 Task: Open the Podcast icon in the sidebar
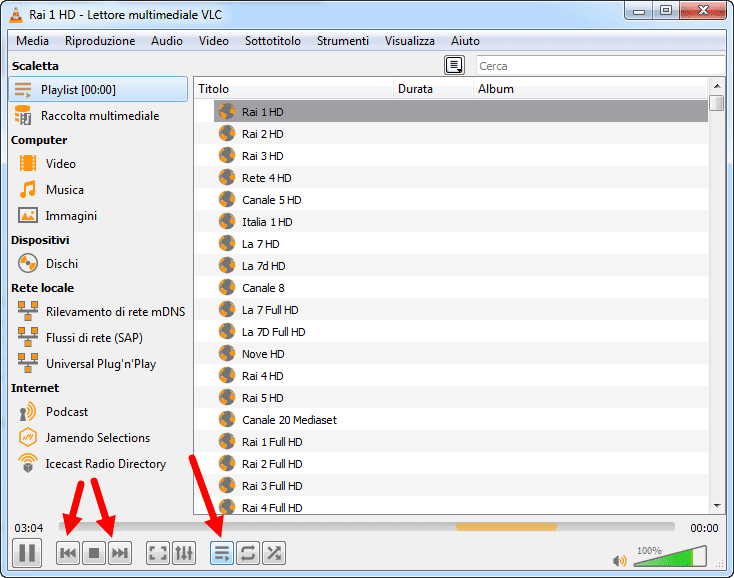tap(28, 412)
